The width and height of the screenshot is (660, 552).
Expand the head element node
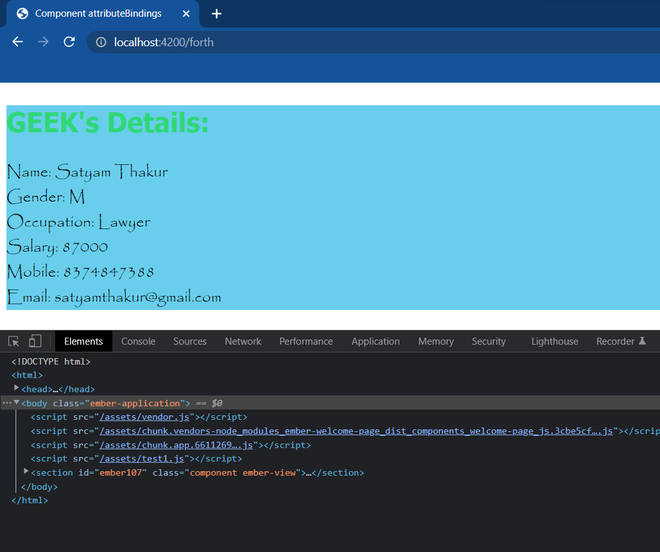(16, 388)
